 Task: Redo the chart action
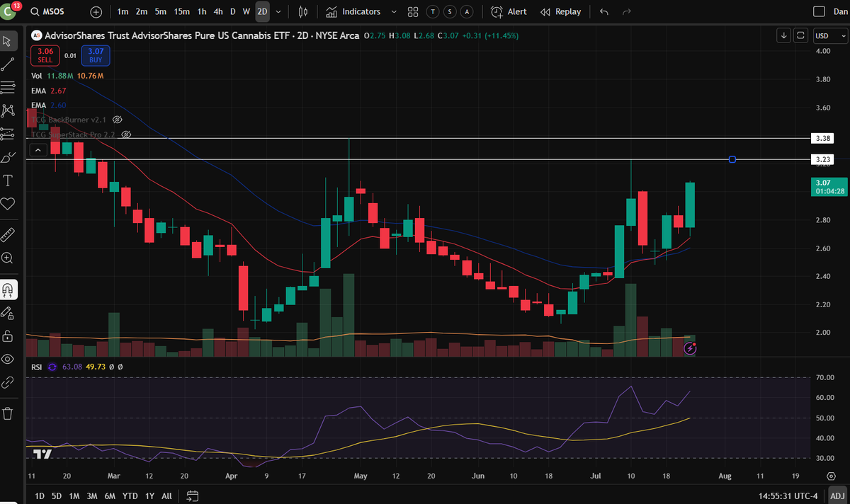click(626, 11)
